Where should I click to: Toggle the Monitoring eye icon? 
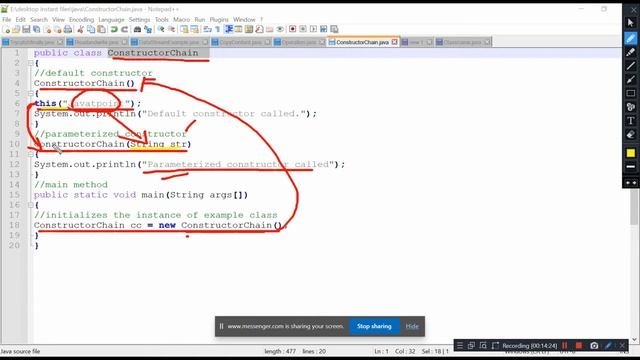pos(280,29)
